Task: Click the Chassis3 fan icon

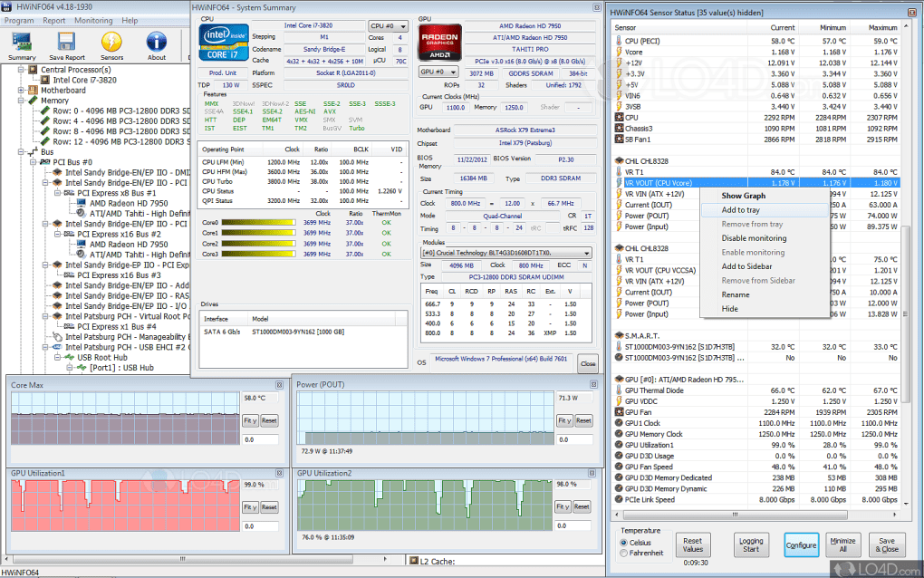Action: pyautogui.click(x=619, y=128)
